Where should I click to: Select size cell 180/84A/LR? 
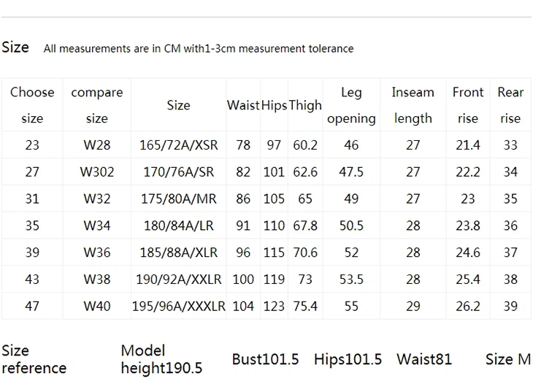point(178,226)
